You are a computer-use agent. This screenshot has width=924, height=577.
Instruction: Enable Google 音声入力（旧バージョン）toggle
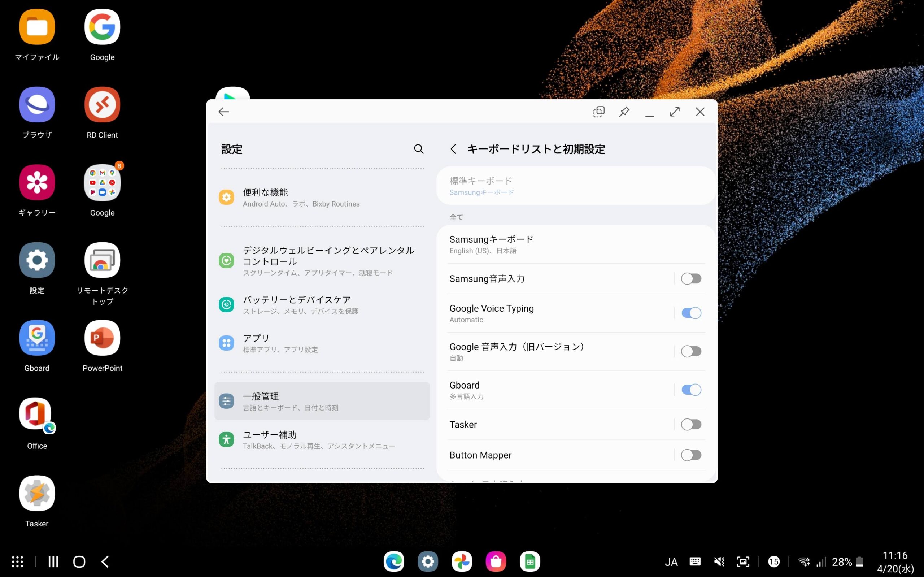tap(691, 351)
